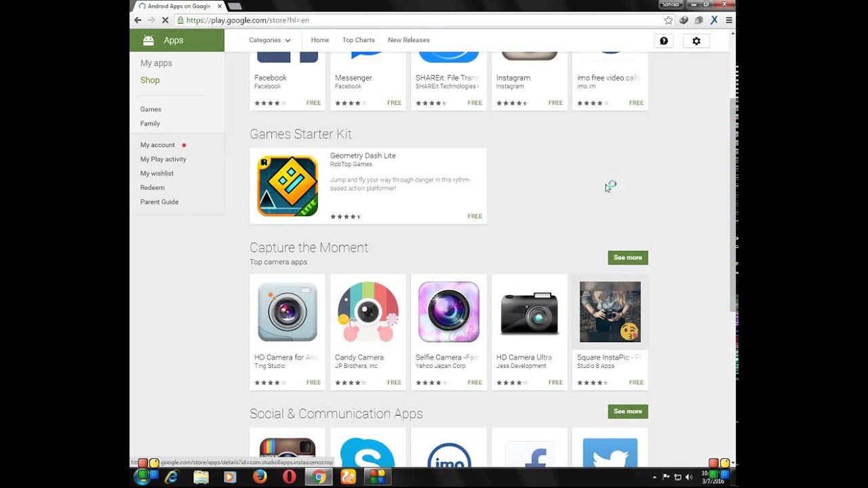
Task: Click FREE on the HD Camera Ultra card
Action: [555, 382]
